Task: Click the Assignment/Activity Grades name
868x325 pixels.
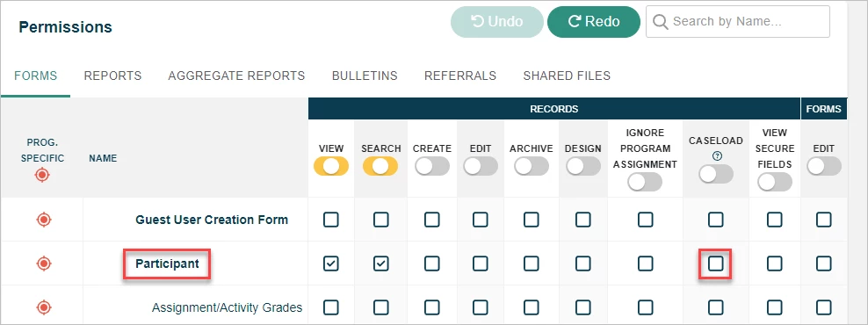Action: click(x=227, y=307)
